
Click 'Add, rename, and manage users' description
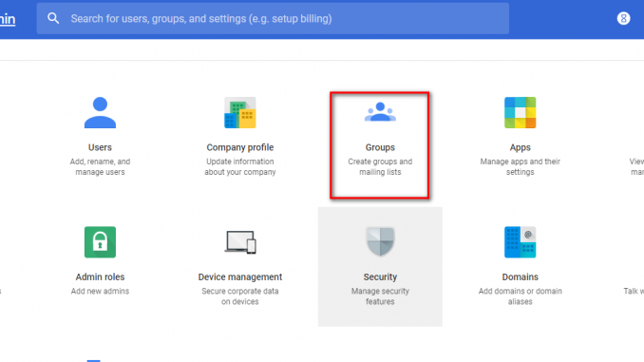point(100,167)
